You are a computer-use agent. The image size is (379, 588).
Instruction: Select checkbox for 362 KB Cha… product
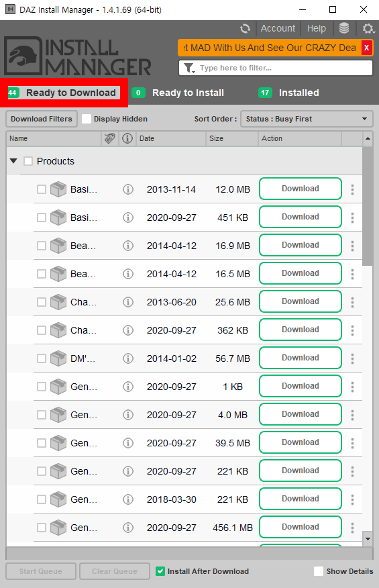[42, 330]
